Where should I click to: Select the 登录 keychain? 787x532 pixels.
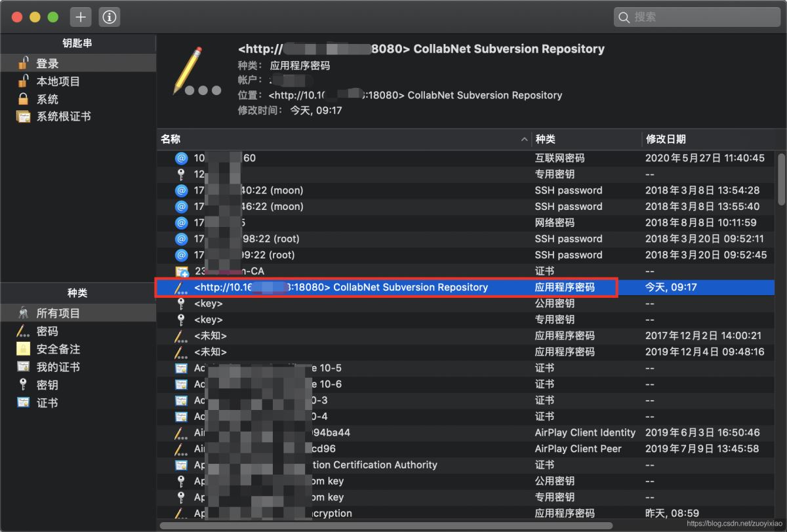click(x=78, y=64)
